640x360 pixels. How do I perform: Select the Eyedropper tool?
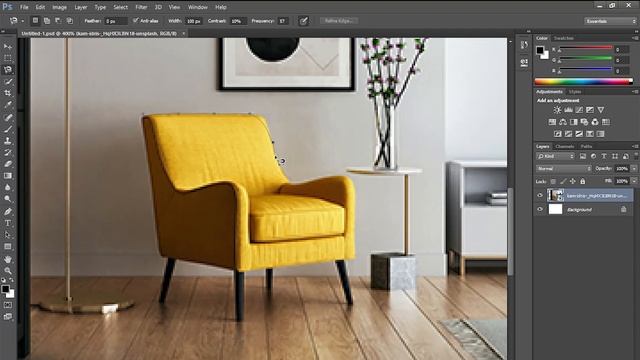point(8,105)
